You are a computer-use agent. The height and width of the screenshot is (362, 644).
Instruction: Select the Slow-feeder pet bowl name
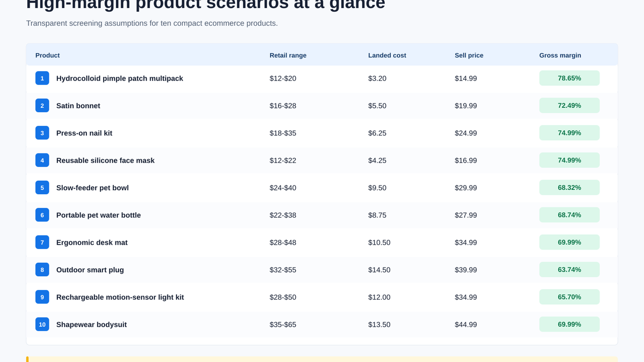point(92,188)
